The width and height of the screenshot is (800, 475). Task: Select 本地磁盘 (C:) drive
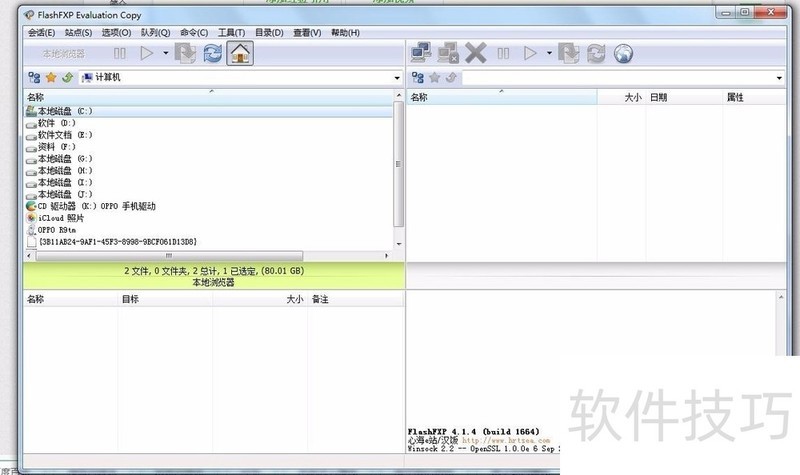[208, 111]
